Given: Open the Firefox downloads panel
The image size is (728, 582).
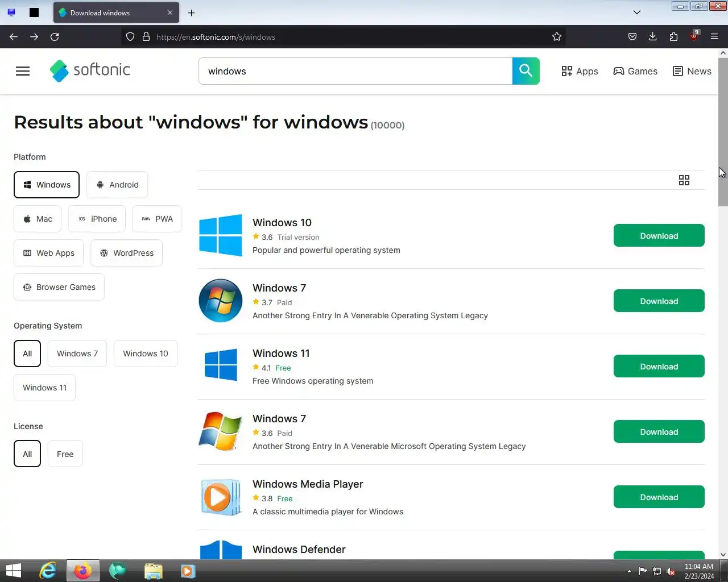Looking at the screenshot, I should point(653,37).
